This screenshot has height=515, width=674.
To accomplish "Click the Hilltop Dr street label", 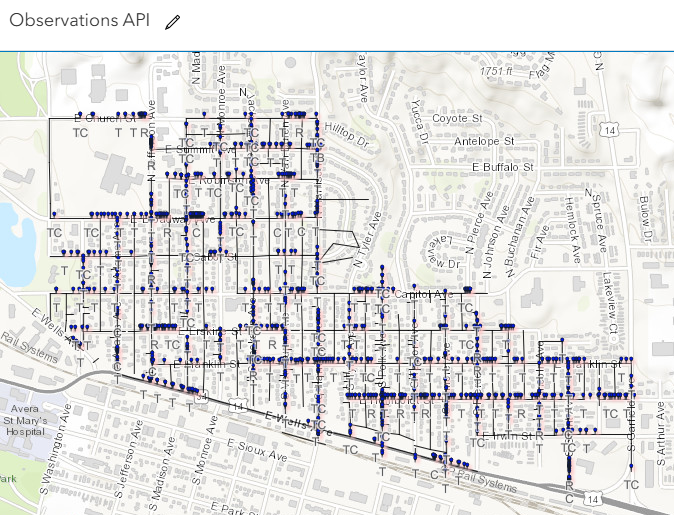I will (346, 135).
